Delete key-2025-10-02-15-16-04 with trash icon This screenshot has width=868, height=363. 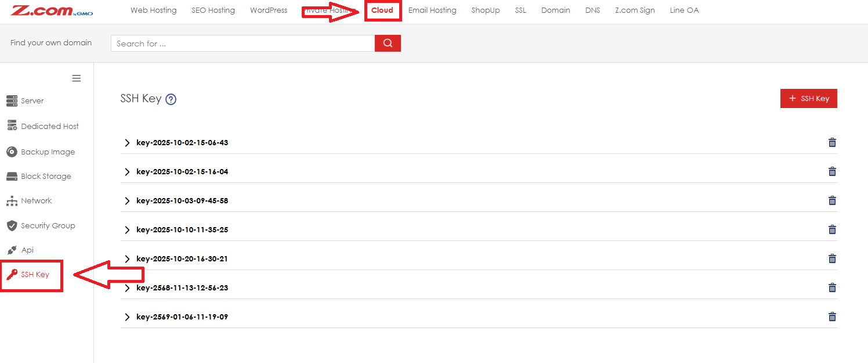coord(832,171)
